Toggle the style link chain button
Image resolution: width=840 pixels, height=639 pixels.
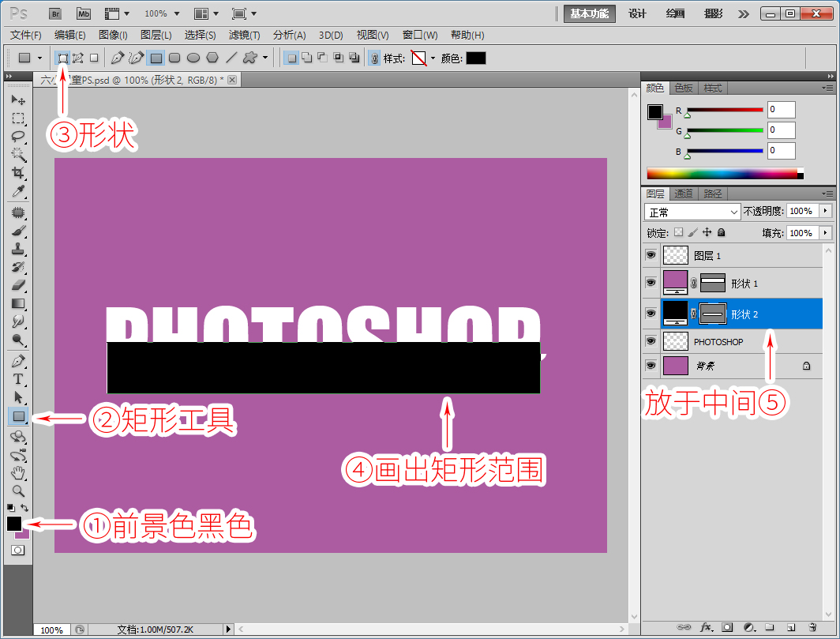[374, 58]
